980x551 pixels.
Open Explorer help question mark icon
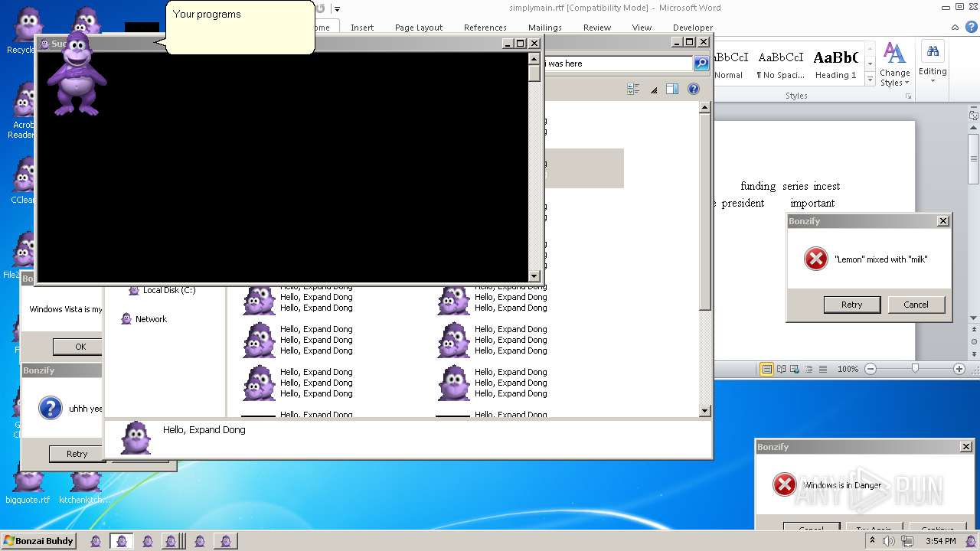694,89
